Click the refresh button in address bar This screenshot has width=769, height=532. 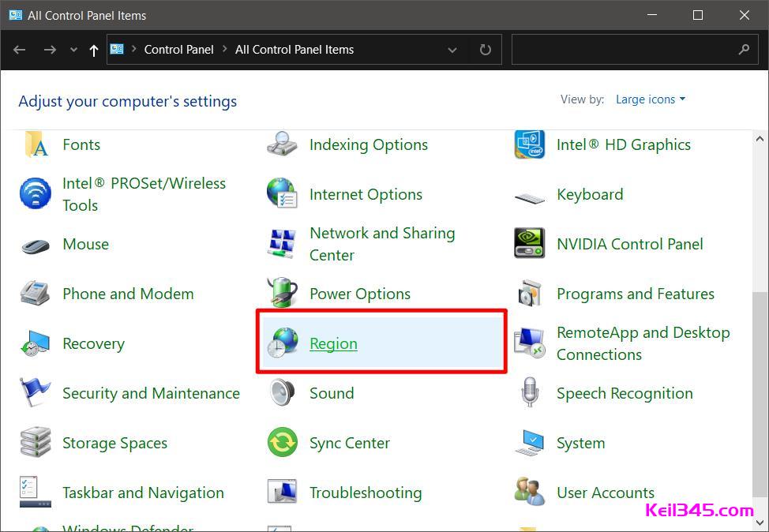pyautogui.click(x=486, y=50)
